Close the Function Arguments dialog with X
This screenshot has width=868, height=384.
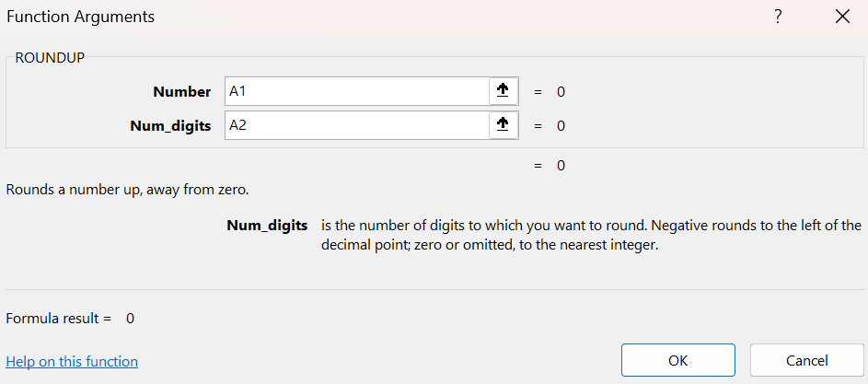point(842,17)
